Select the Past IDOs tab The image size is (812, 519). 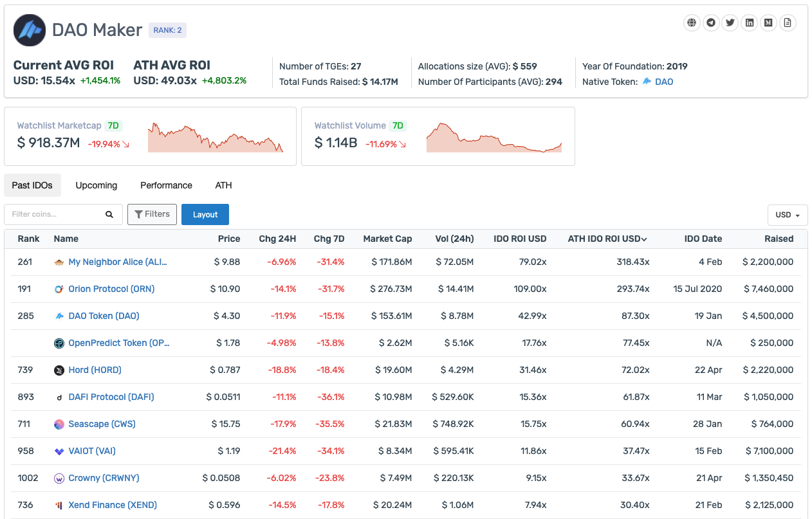pos(32,185)
